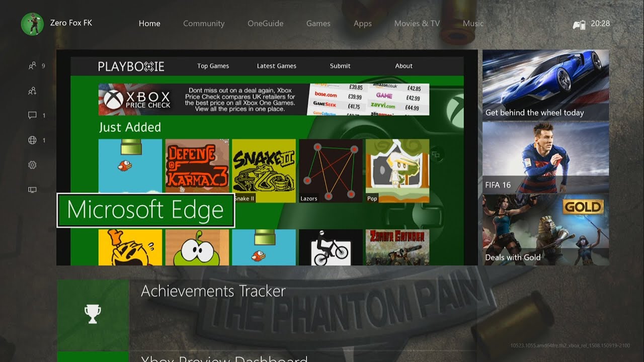The height and width of the screenshot is (362, 644).
Task: Click the Just Added heading
Action: (x=130, y=127)
